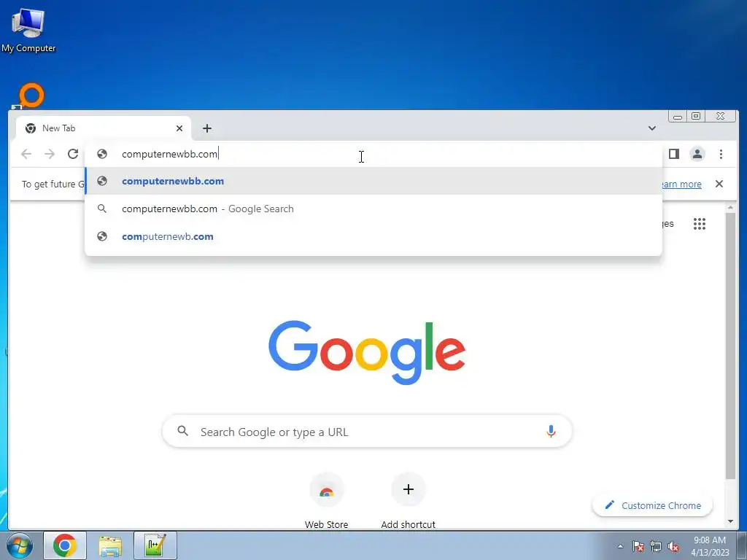The image size is (747, 560).
Task: Click the taskbar clock showing 9:08 AM
Action: coord(710,545)
